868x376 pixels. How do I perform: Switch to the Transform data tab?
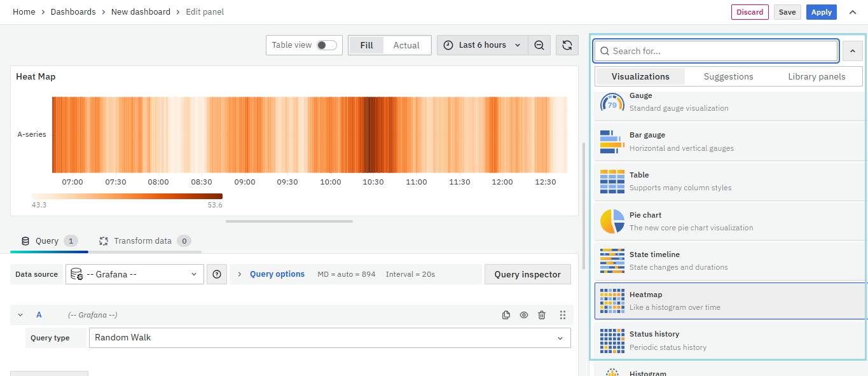tap(143, 241)
